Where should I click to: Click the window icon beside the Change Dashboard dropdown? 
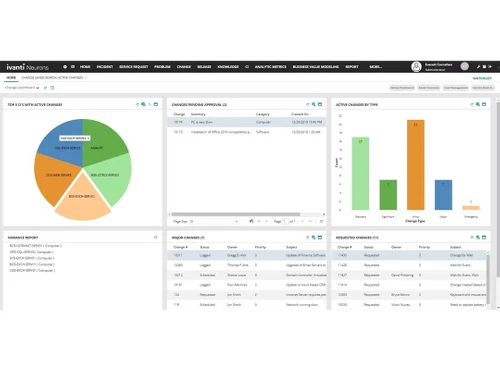coord(52,88)
